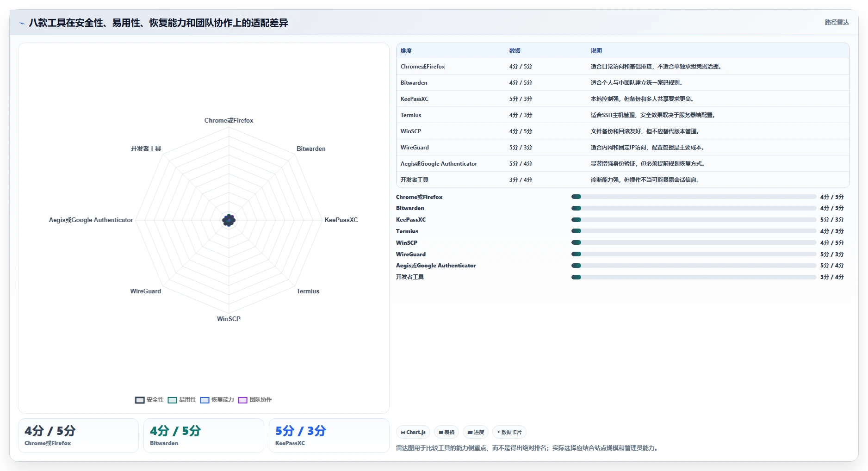Open the Bitwarden 4分 / 5分 data card
Image resolution: width=868 pixels, height=471 pixels.
pos(204,435)
